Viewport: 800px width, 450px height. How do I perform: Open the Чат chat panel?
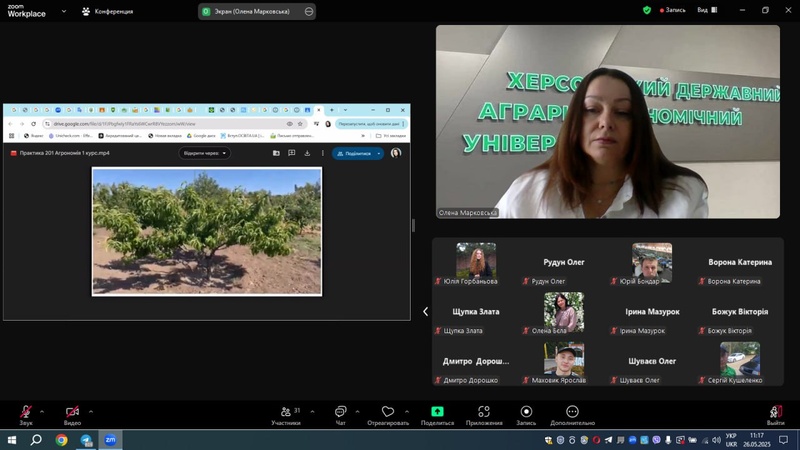[340, 413]
